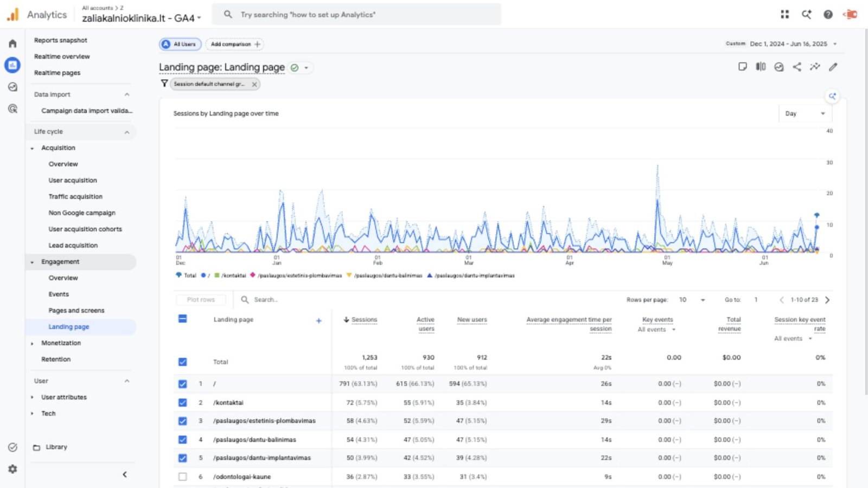Click the pencil customize report icon

(833, 67)
